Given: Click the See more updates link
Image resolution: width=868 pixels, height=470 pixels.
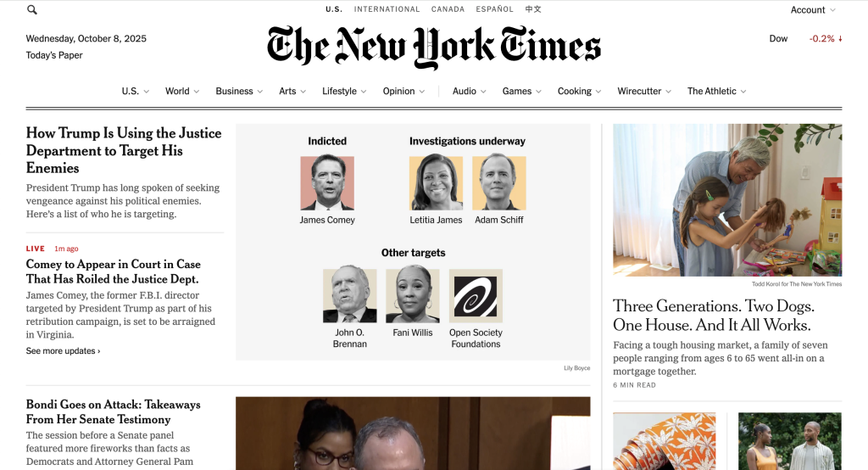Looking at the screenshot, I should [63, 351].
